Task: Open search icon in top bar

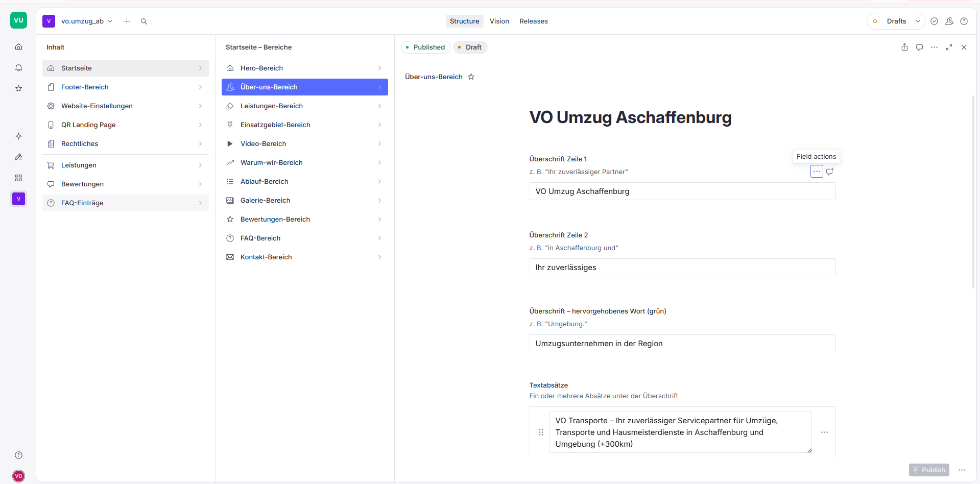Action: pyautogui.click(x=144, y=21)
